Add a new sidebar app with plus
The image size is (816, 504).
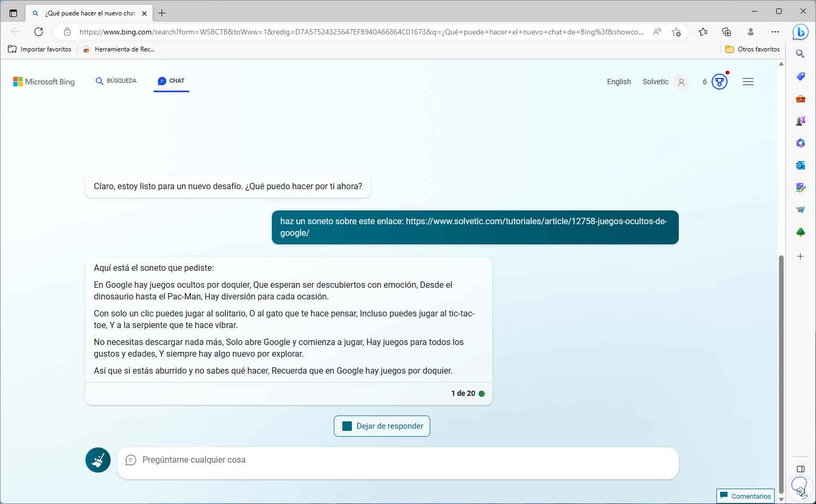[x=801, y=257]
